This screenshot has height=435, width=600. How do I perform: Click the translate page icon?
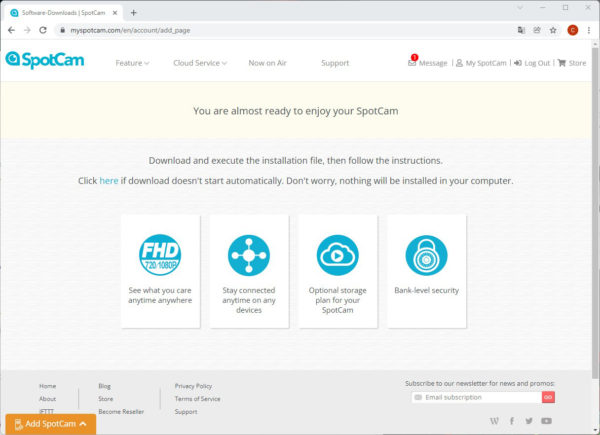pos(521,30)
